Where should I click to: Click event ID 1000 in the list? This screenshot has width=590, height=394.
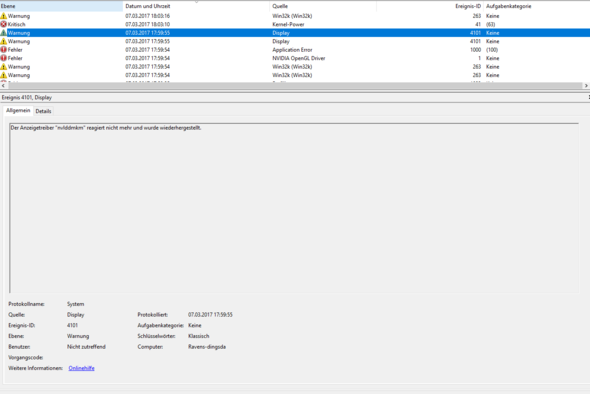[x=475, y=50]
